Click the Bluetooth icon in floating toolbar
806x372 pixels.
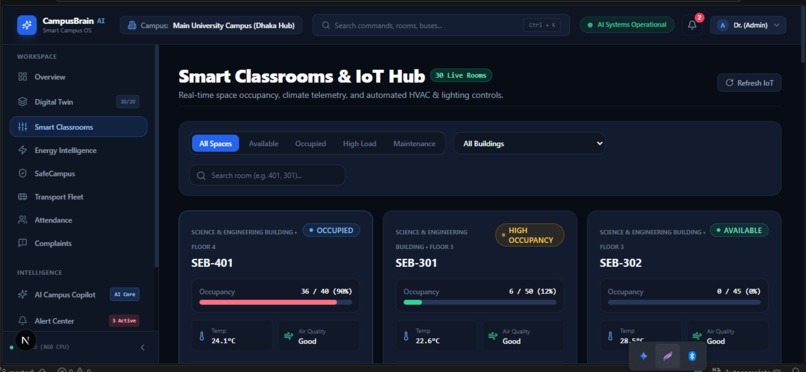coord(692,356)
